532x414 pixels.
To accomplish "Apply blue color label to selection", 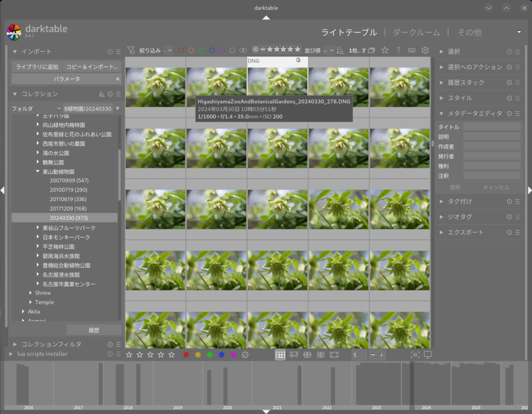I will point(221,355).
